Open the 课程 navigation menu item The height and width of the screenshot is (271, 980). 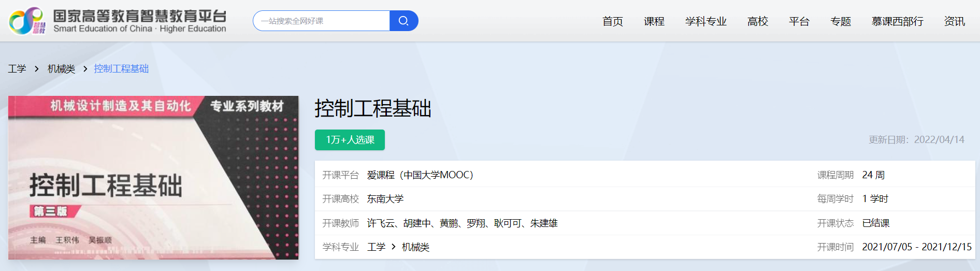tap(654, 21)
